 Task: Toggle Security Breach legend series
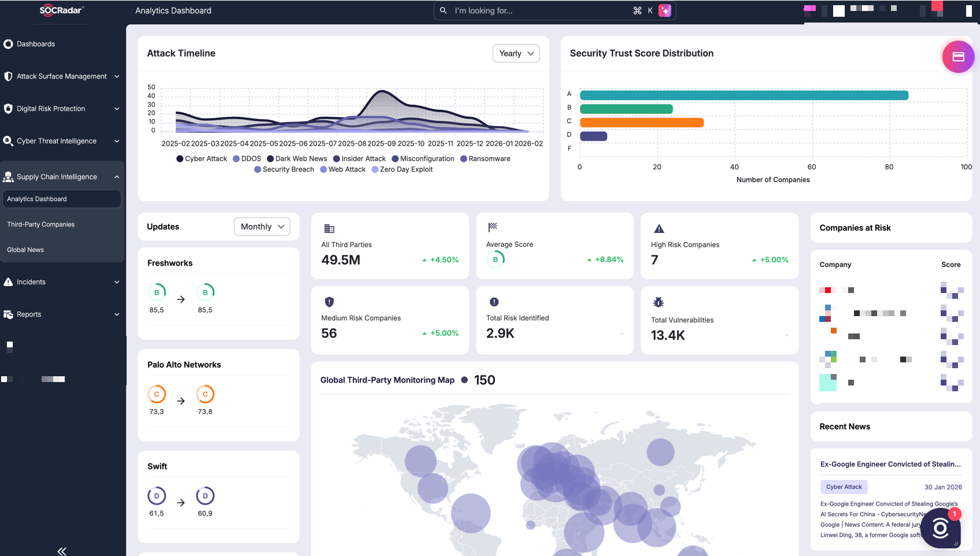(284, 169)
